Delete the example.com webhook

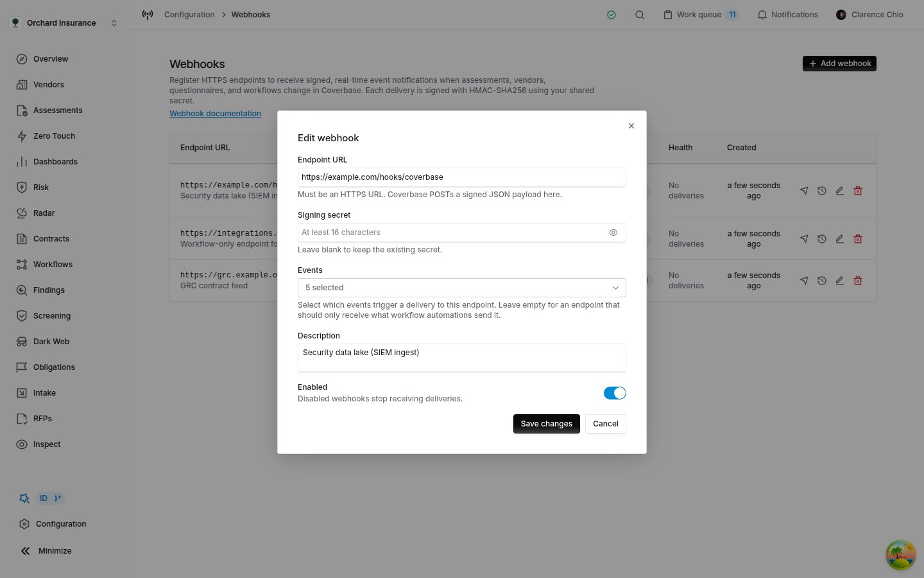pyautogui.click(x=858, y=191)
